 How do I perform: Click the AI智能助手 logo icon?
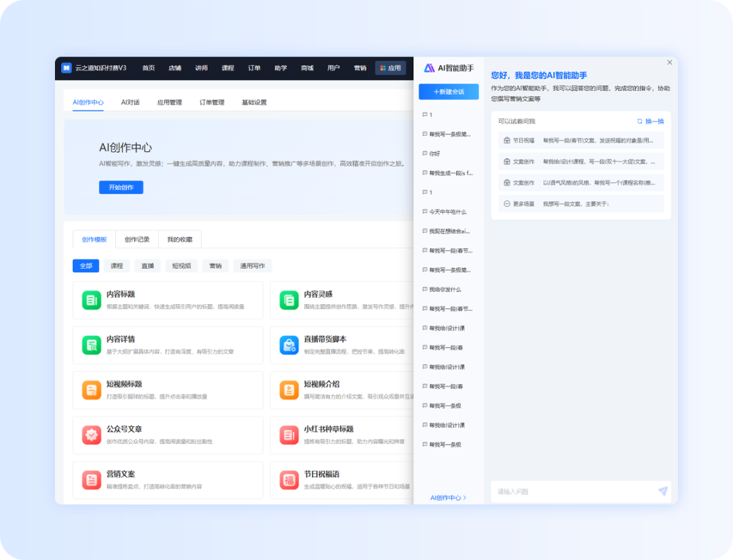point(429,69)
